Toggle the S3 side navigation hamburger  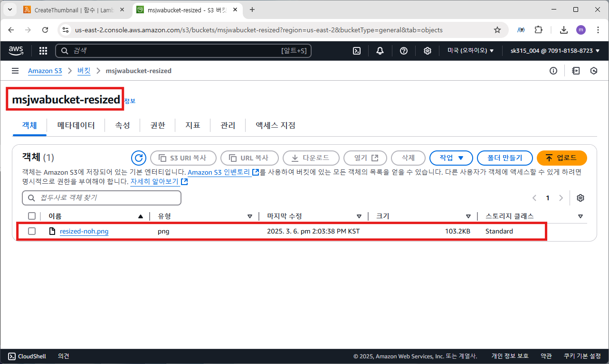tap(15, 71)
